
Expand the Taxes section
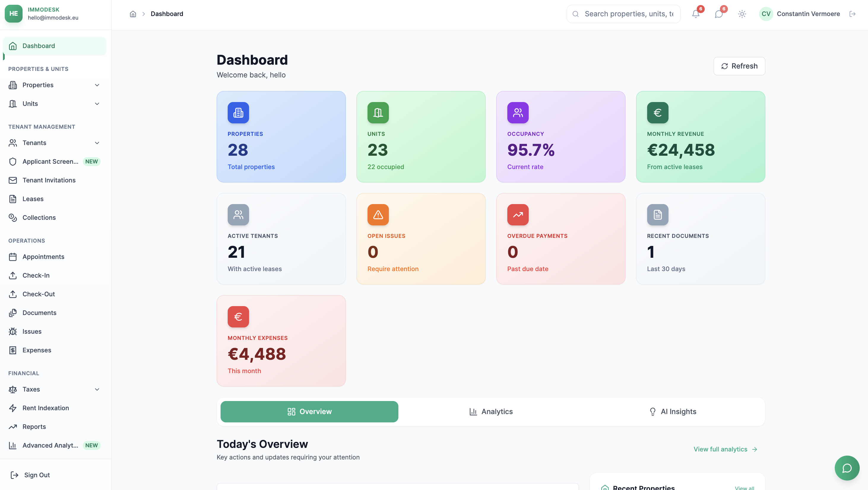(x=31, y=389)
